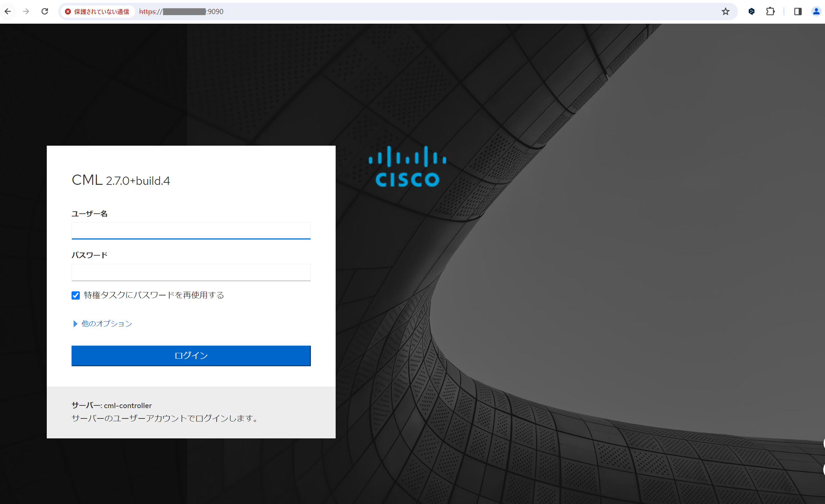Click the 他のオプション link text
This screenshot has height=504, width=825.
pos(107,324)
